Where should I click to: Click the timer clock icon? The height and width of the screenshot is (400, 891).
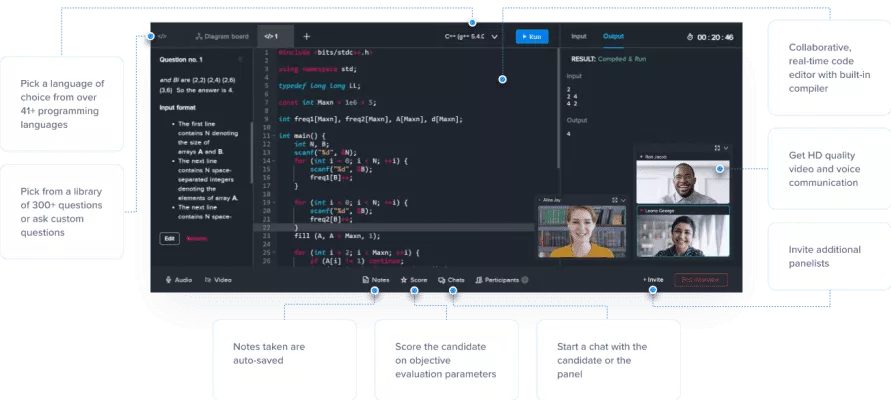692,37
